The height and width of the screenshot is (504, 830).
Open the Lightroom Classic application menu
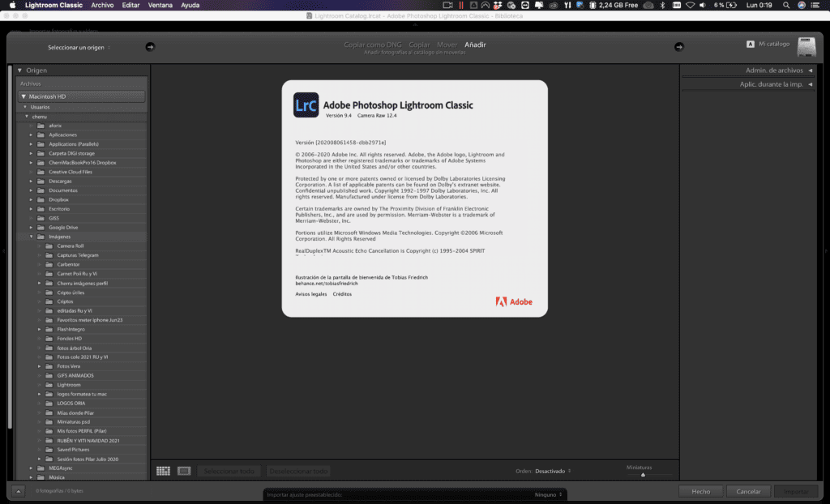coord(53,6)
